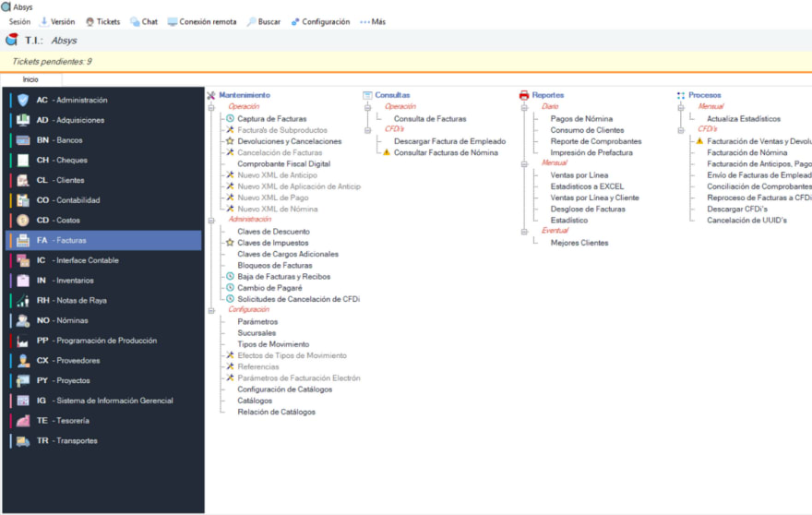
Task: Open the Versión menu
Action: point(57,22)
